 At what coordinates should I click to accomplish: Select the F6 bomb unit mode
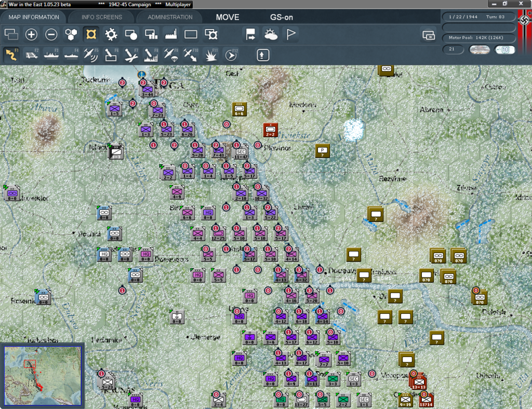point(111,55)
